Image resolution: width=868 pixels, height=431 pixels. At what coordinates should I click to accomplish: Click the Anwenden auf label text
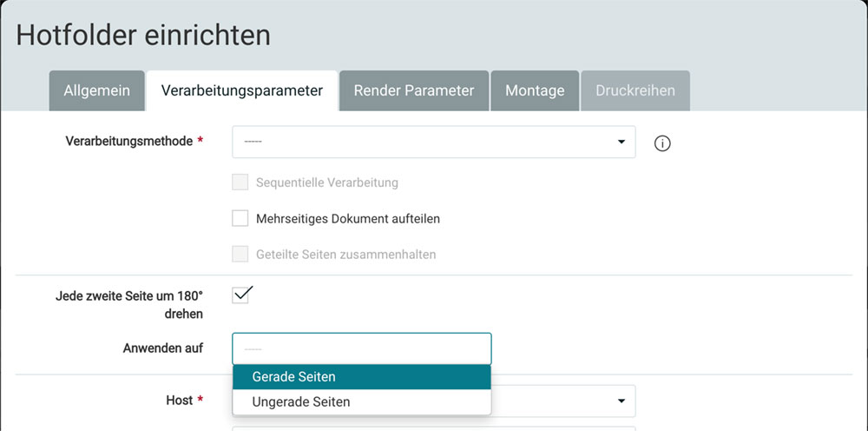[x=163, y=348]
